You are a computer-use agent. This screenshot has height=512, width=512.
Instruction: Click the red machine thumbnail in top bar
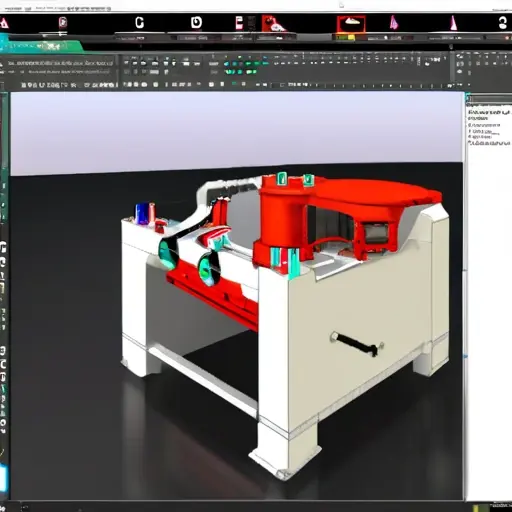tap(273, 23)
